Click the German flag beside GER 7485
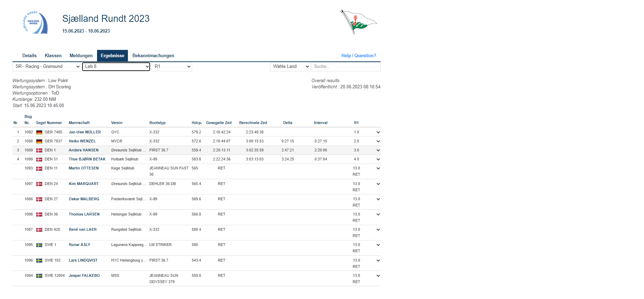Image resolution: width=644 pixels, height=299 pixels. coord(39,132)
